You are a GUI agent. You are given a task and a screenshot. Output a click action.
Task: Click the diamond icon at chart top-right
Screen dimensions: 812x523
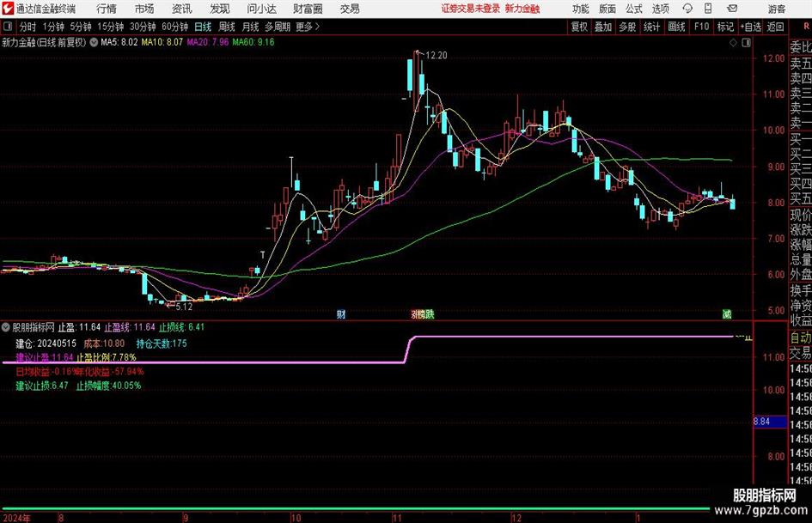tap(733, 43)
